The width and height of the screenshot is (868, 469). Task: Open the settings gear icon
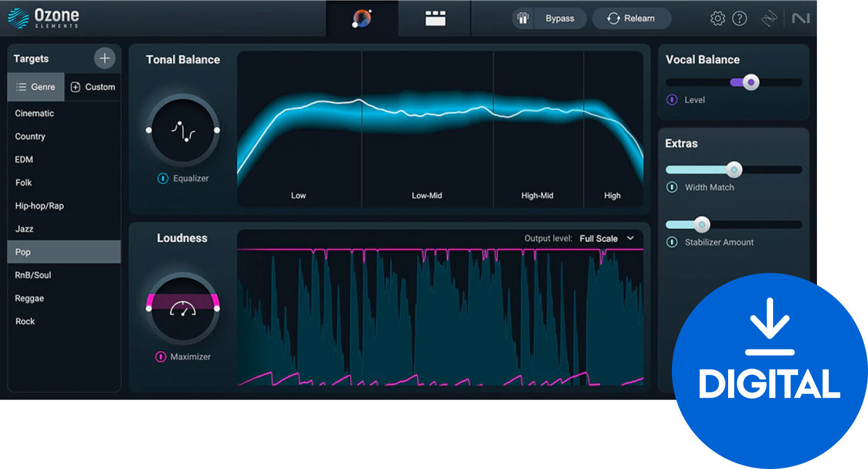(x=717, y=18)
